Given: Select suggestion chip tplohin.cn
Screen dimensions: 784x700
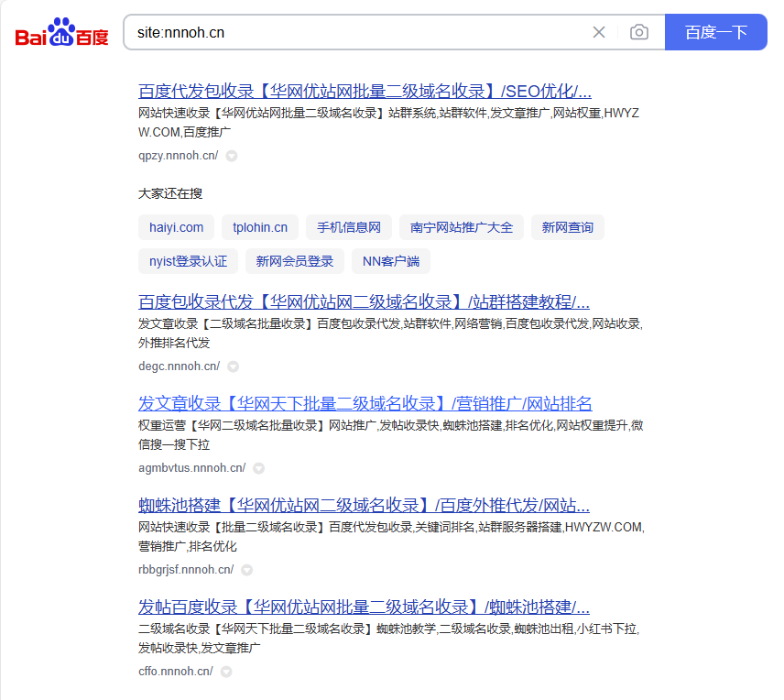Looking at the screenshot, I should click(260, 227).
